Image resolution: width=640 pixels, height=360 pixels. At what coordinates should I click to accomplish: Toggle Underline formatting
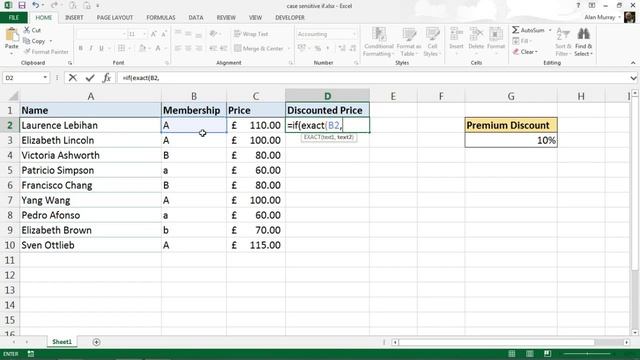pos(101,48)
